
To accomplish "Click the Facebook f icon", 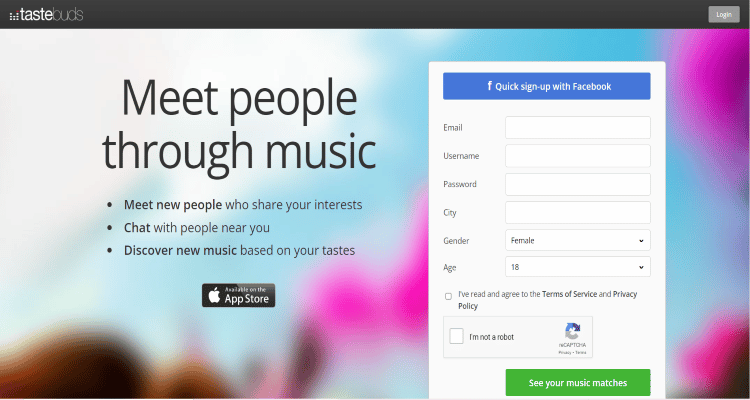I will pyautogui.click(x=489, y=86).
